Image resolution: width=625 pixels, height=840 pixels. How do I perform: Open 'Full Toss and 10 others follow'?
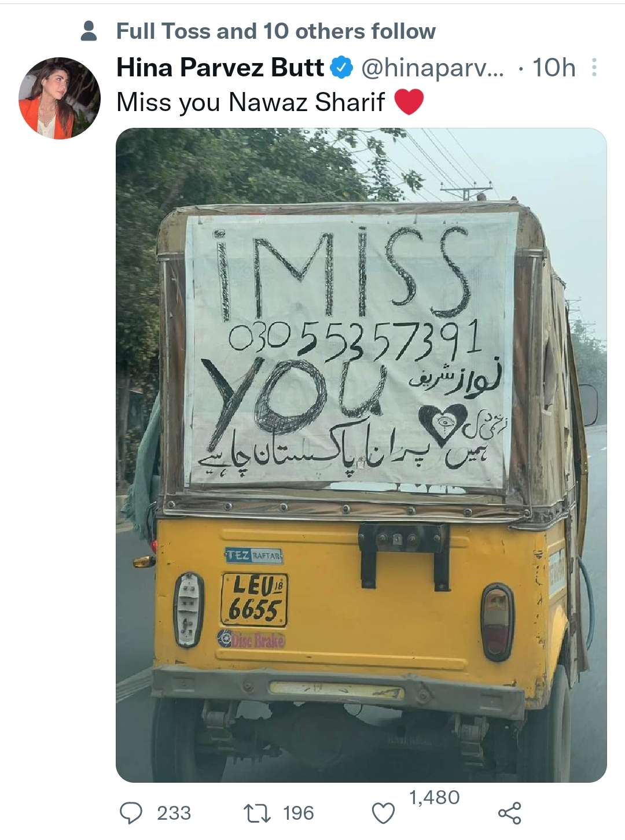[276, 31]
